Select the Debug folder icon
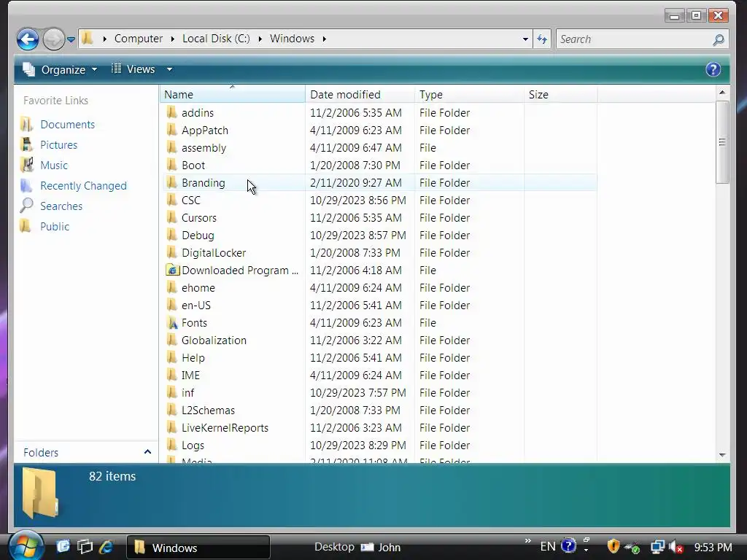The height and width of the screenshot is (560, 747). pyautogui.click(x=172, y=236)
